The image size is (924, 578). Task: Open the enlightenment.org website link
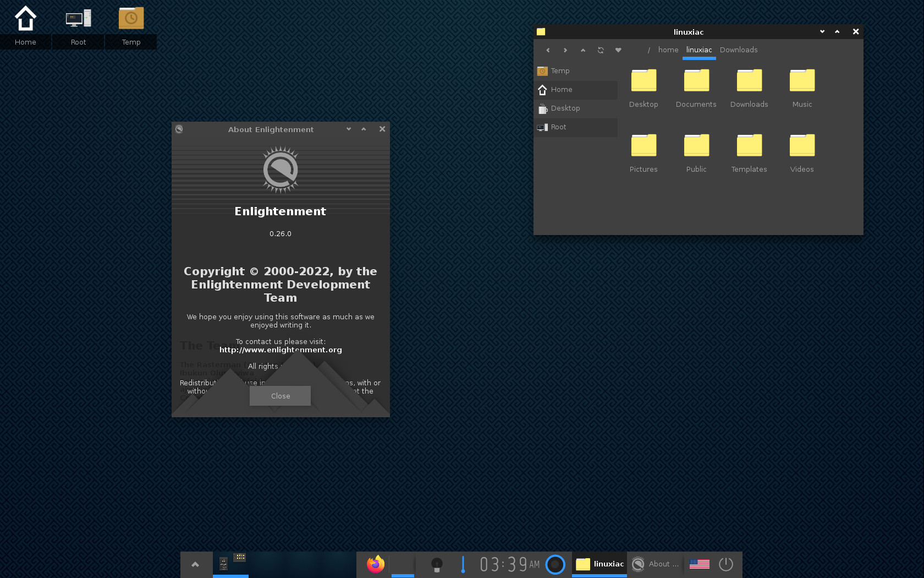click(280, 350)
